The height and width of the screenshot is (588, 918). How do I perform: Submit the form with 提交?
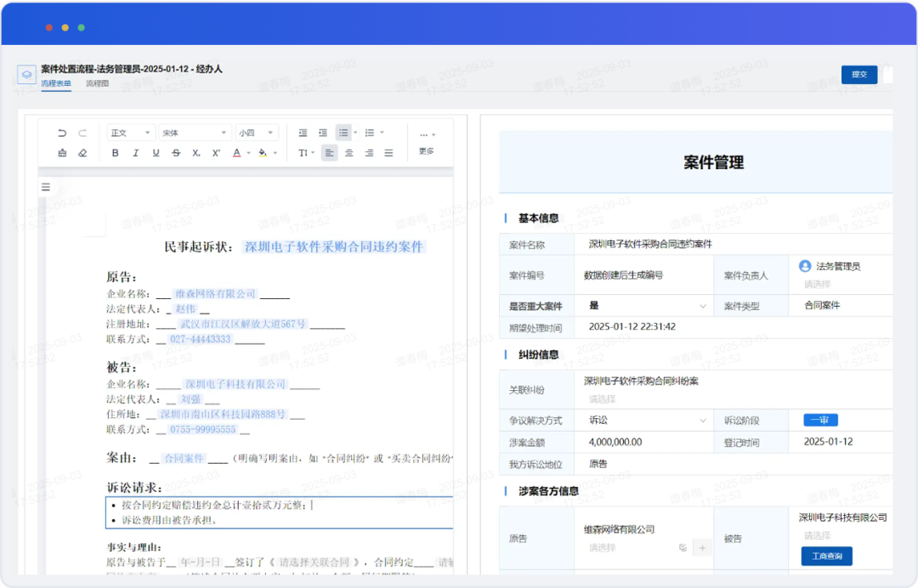click(858, 74)
